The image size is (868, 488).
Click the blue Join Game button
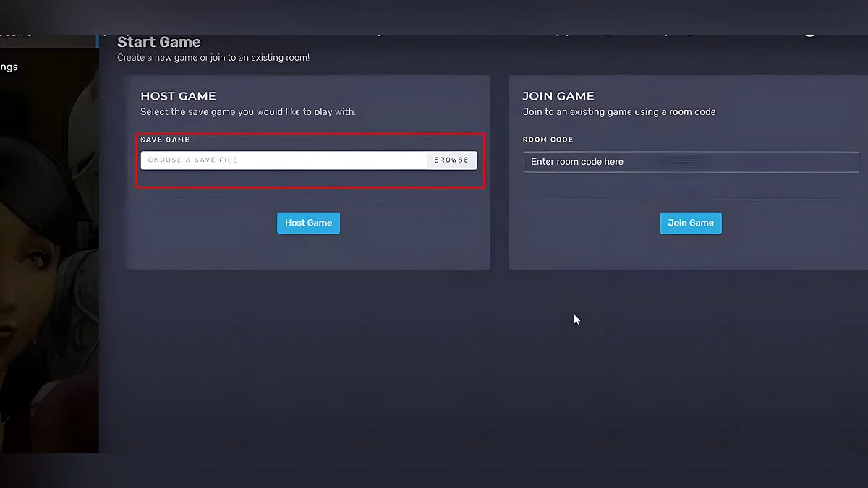690,223
